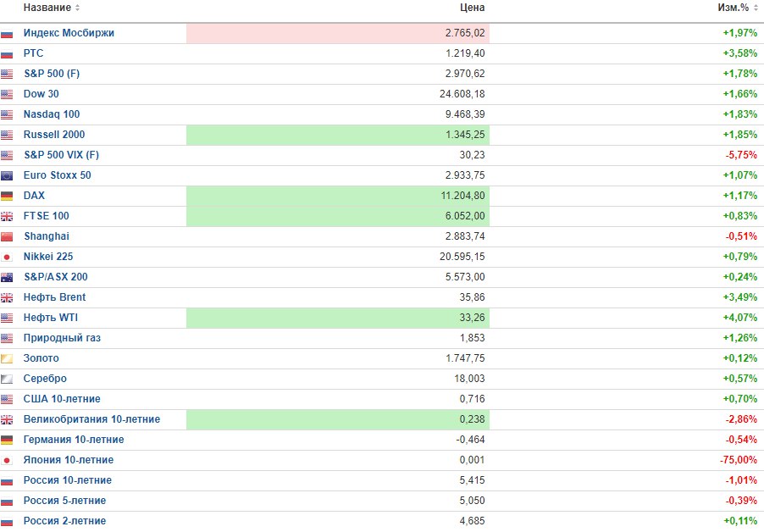Click the Russian flag beside Россия 5-летние
The width and height of the screenshot is (764, 532).
coord(7,502)
